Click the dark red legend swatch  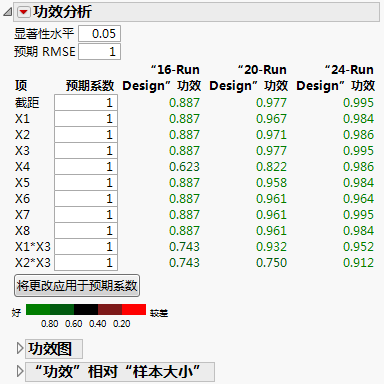[x=110, y=309]
